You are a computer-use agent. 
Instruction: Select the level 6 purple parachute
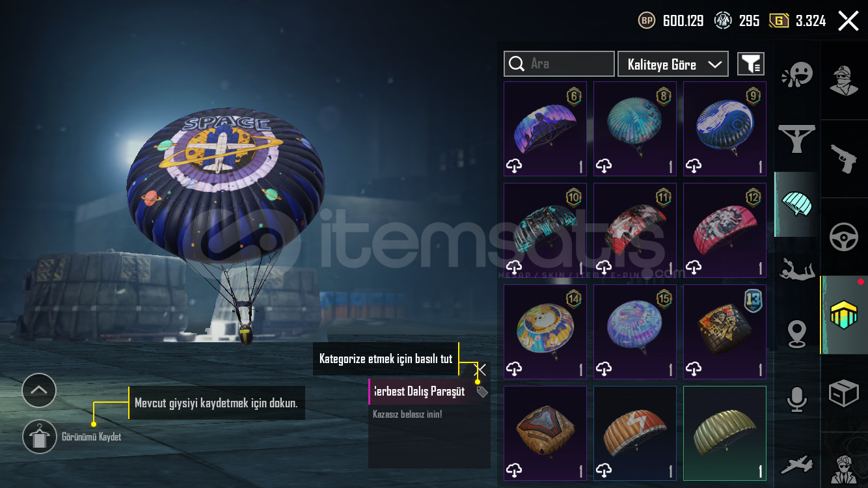[x=545, y=129]
